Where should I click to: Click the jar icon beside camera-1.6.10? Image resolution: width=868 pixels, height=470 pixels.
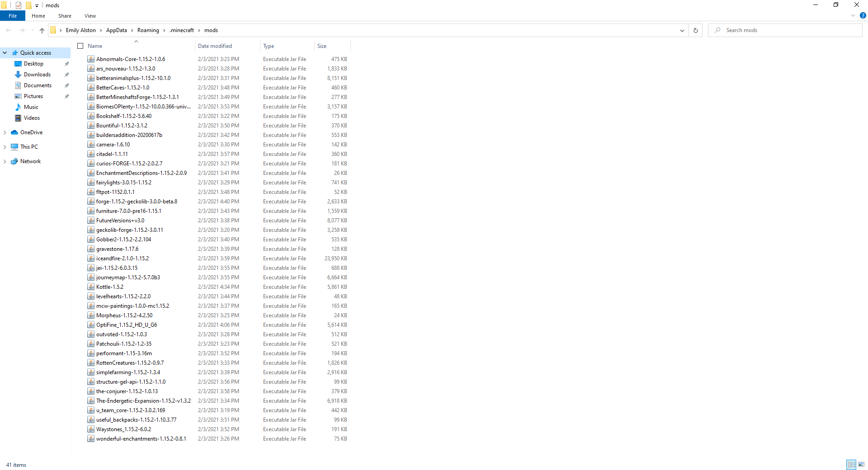(91, 145)
